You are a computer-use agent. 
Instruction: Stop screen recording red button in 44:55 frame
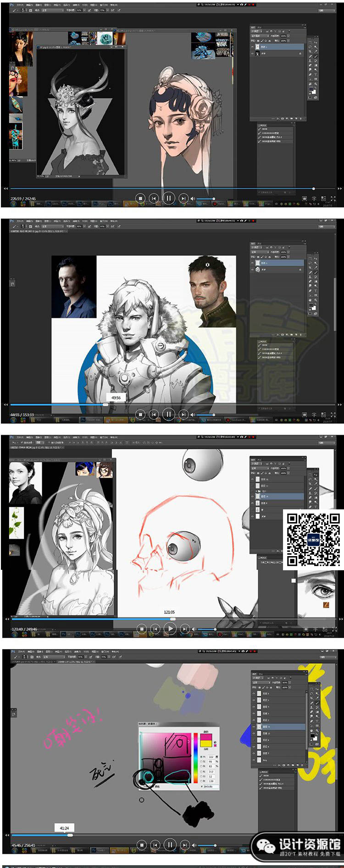[x=253, y=220]
